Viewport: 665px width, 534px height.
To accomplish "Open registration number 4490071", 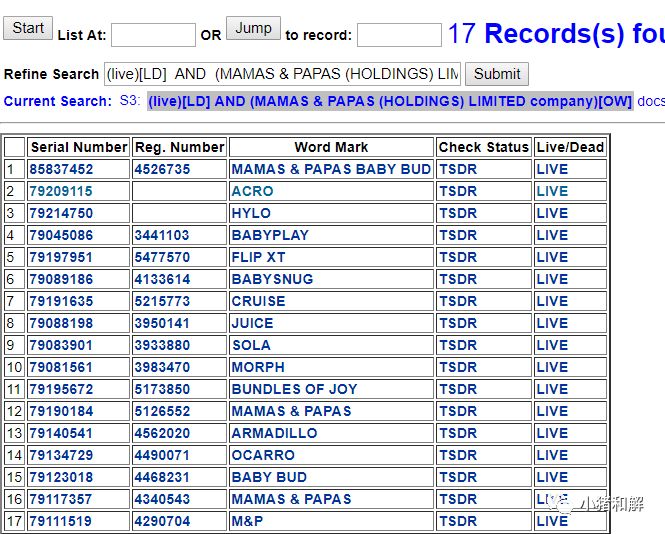I will click(x=162, y=456).
